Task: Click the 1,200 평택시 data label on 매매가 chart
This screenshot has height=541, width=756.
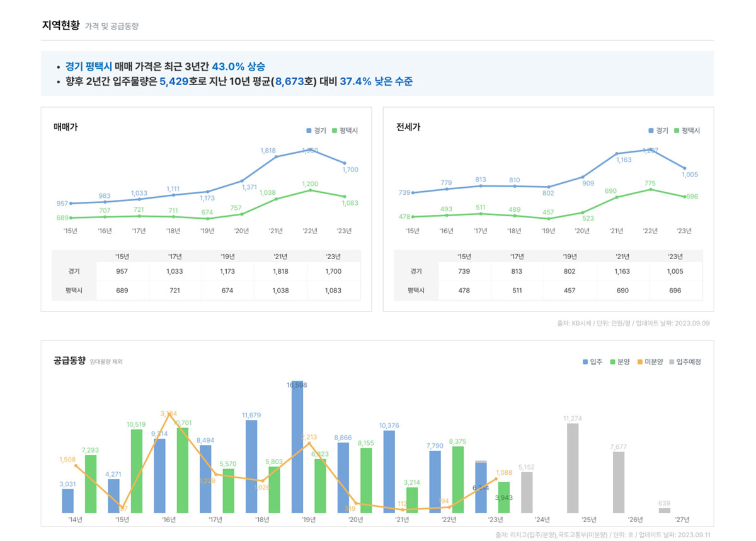Action: coord(310,183)
